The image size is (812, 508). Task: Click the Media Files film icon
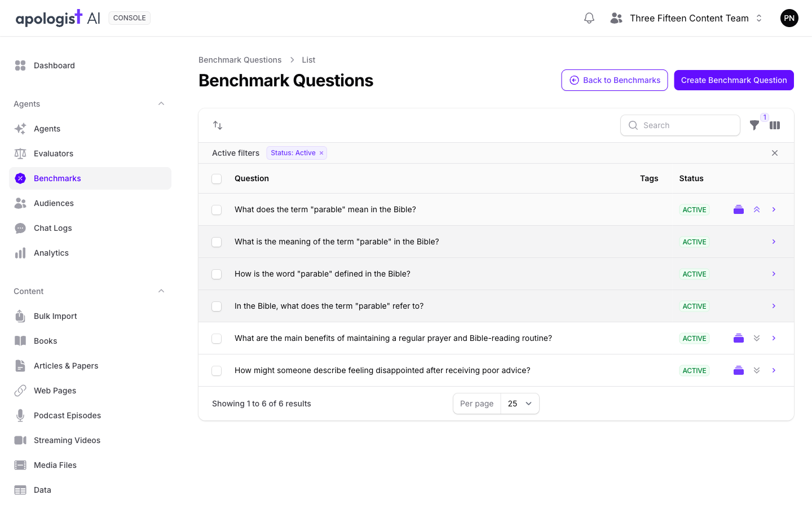coord(20,465)
